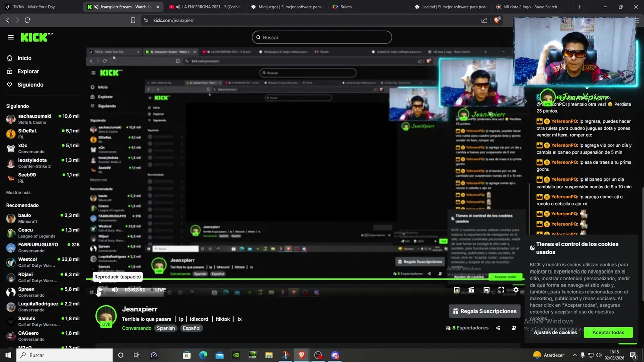The height and width of the screenshot is (362, 644).
Task: Open Brave browser taskbar icon
Action: click(302, 355)
